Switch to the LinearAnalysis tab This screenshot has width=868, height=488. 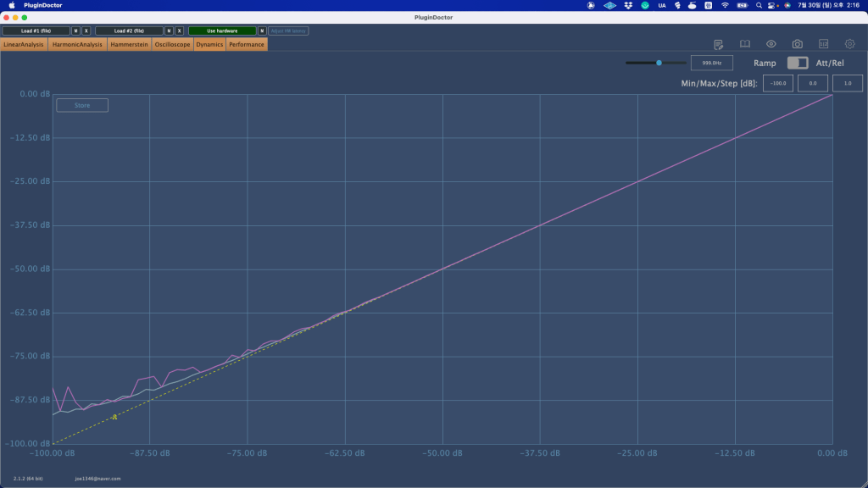(24, 44)
